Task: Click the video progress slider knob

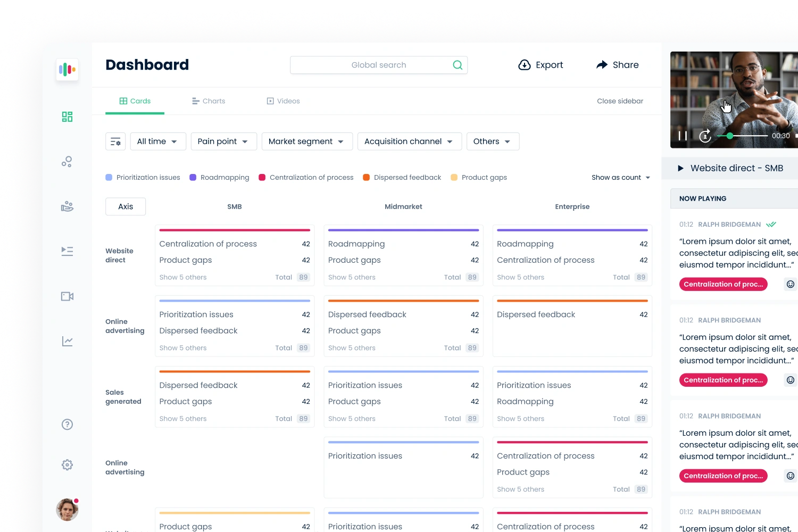Action: 730,136
